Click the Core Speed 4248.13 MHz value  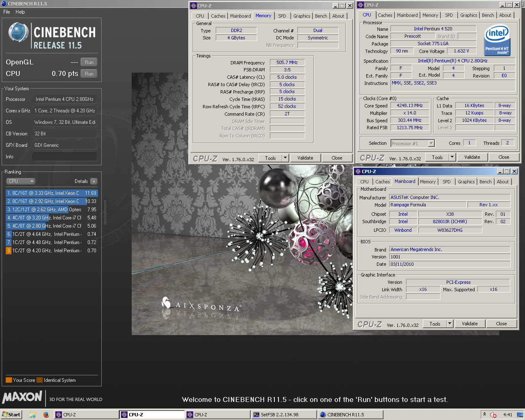409,105
